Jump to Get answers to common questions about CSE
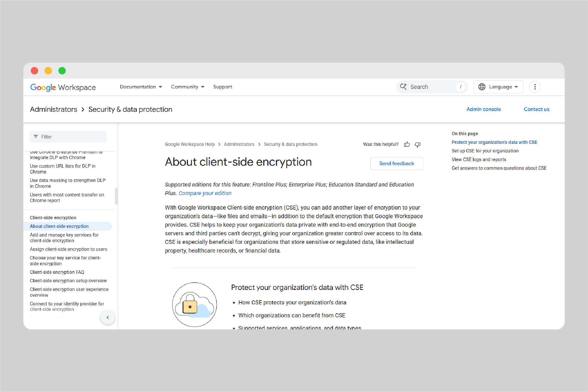The height and width of the screenshot is (392, 588). pyautogui.click(x=499, y=168)
